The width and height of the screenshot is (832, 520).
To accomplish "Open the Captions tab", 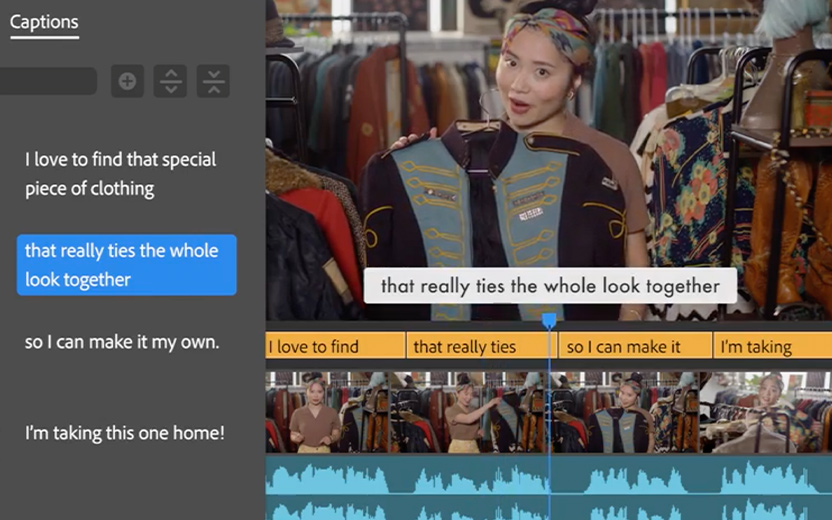I will [x=44, y=22].
